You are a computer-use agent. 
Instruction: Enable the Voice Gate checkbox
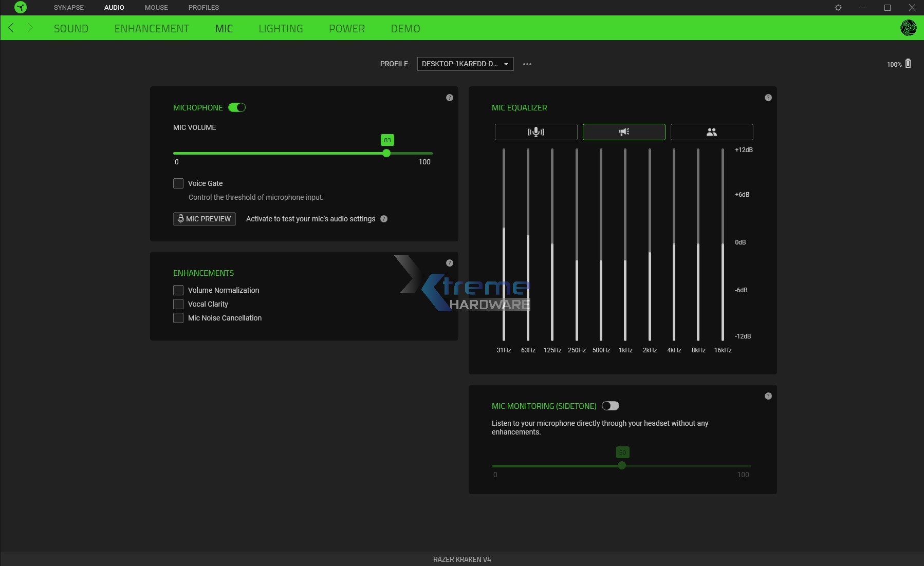[178, 183]
